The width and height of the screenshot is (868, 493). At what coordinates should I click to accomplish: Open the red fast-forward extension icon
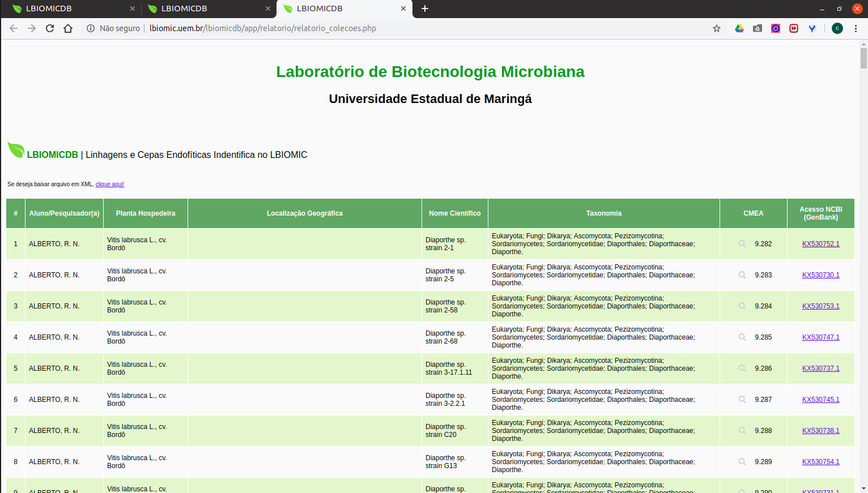[794, 28]
